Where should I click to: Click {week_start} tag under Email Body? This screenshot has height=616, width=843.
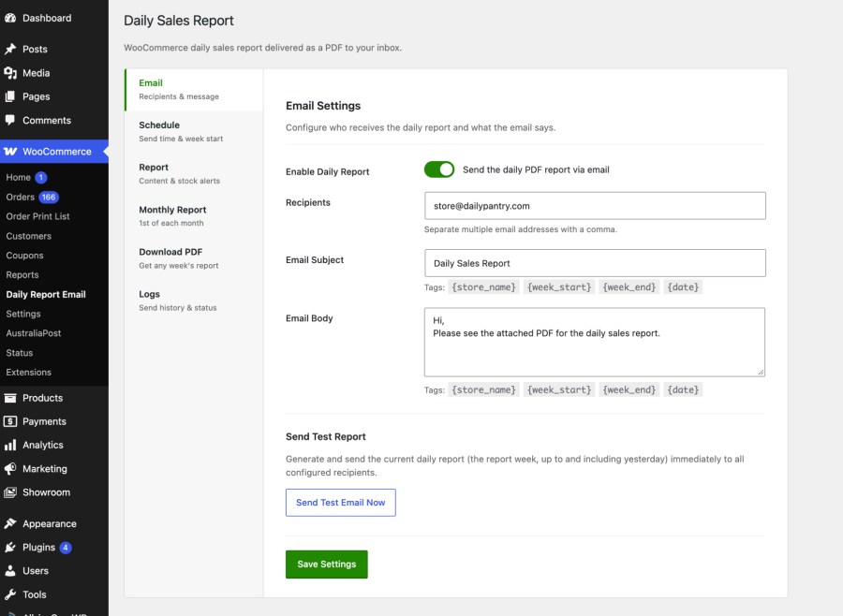pos(559,389)
